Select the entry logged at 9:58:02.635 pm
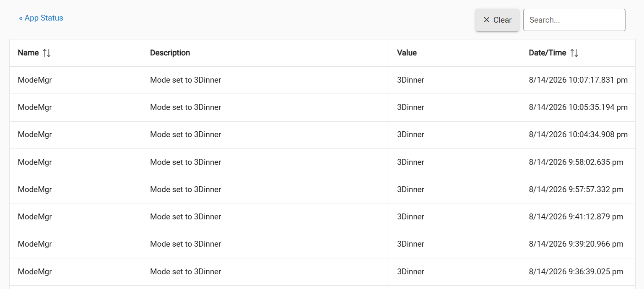 (x=322, y=162)
